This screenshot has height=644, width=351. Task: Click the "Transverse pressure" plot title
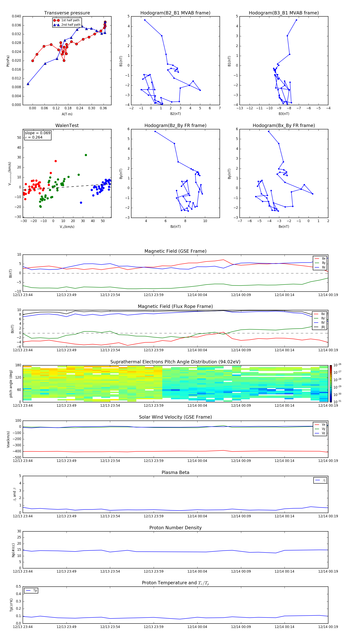[67, 13]
